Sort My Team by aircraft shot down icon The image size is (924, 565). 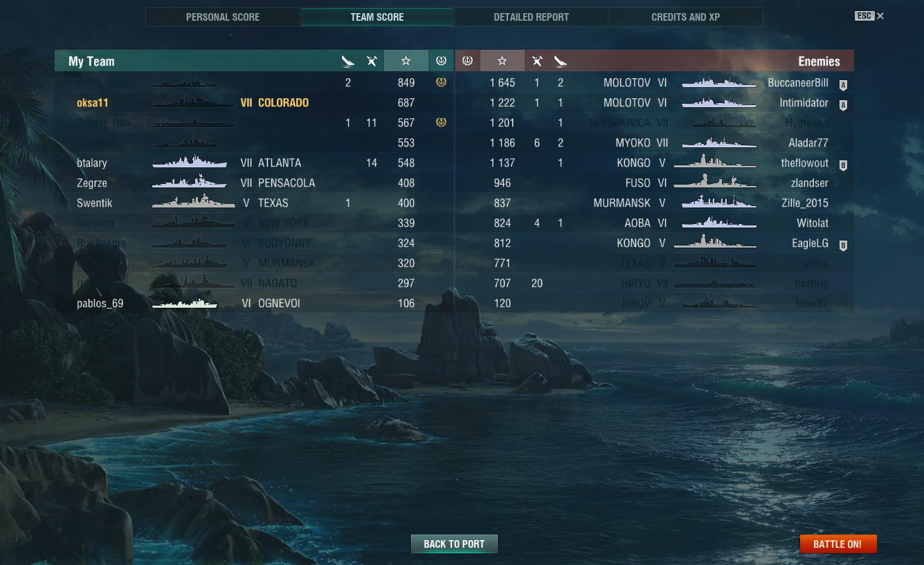pos(372,62)
